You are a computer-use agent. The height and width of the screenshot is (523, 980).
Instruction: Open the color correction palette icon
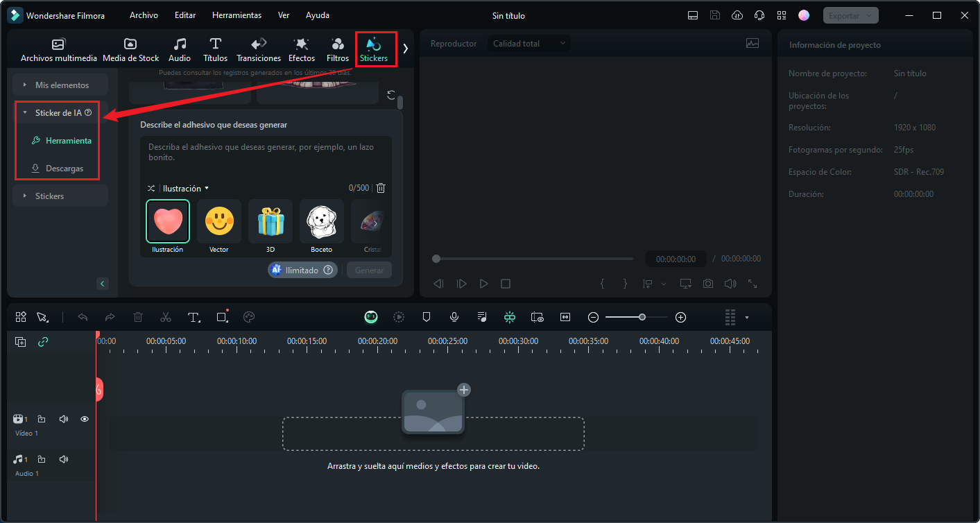pyautogui.click(x=248, y=317)
